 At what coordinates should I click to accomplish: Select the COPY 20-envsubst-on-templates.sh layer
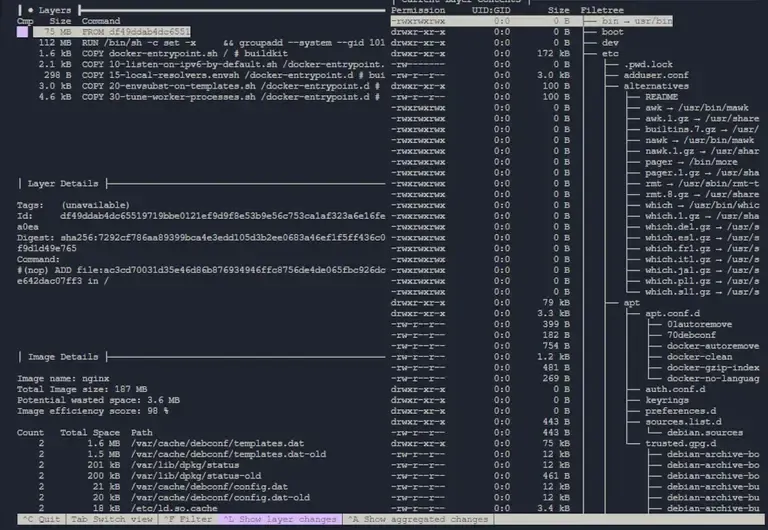(x=200, y=87)
